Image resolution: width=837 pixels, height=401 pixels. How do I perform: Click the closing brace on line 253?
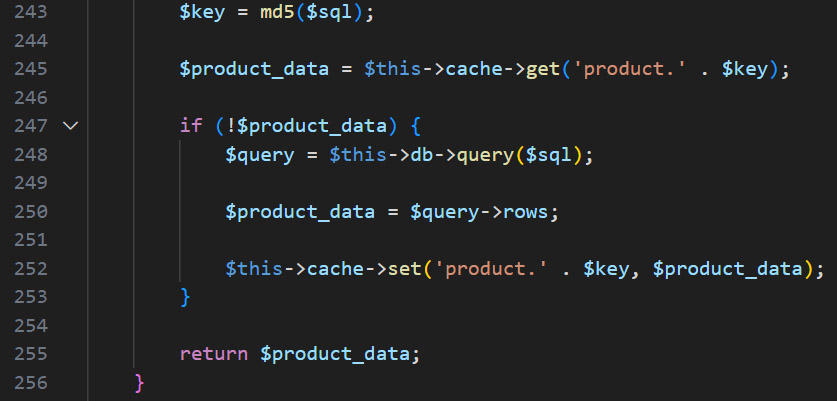coord(185,297)
